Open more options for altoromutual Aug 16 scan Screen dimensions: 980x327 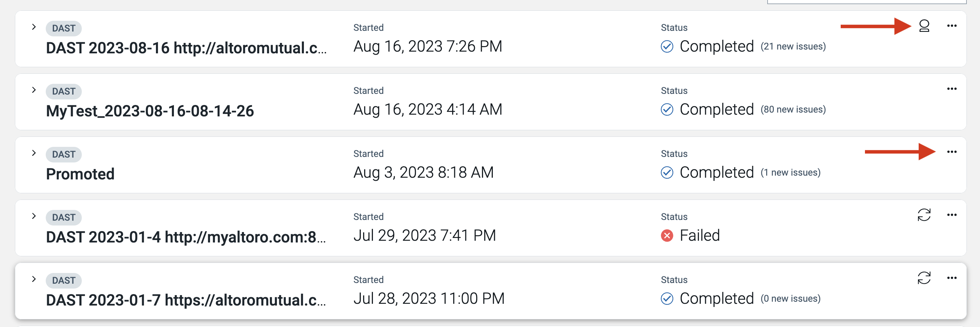(x=952, y=26)
